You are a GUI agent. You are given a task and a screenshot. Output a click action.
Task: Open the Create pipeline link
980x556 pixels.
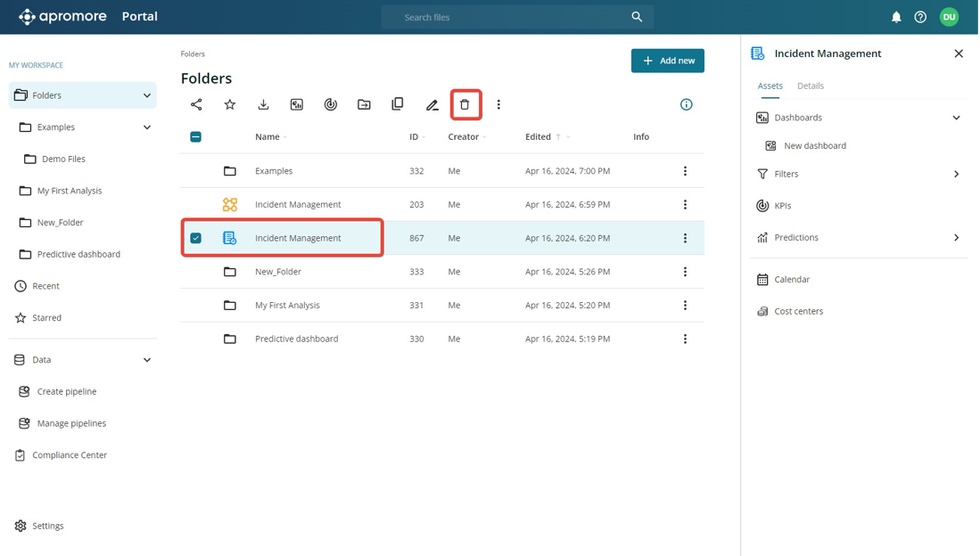pos(67,392)
